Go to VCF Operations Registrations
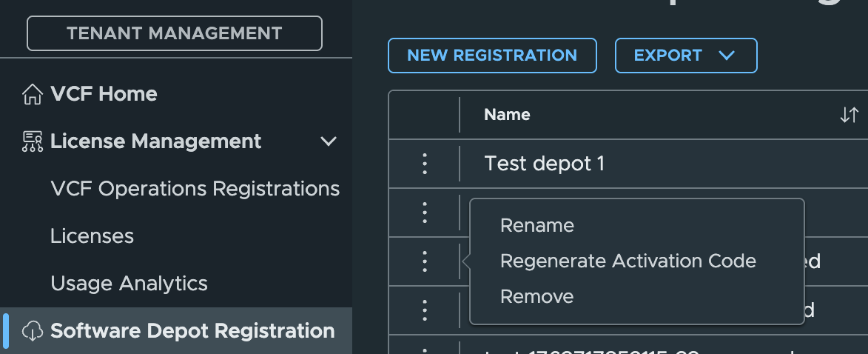The image size is (868, 354). [195, 189]
